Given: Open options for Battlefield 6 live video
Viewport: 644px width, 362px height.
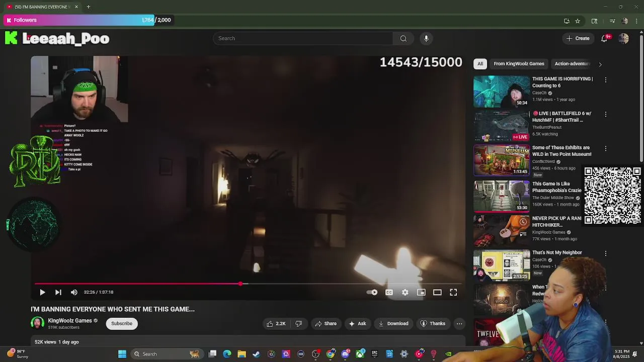Looking at the screenshot, I should tap(606, 114).
